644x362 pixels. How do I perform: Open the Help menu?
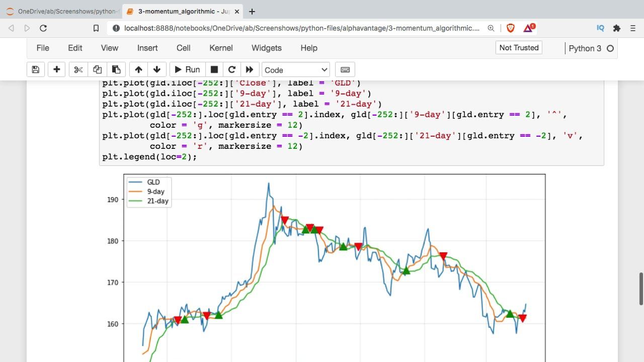tap(309, 48)
